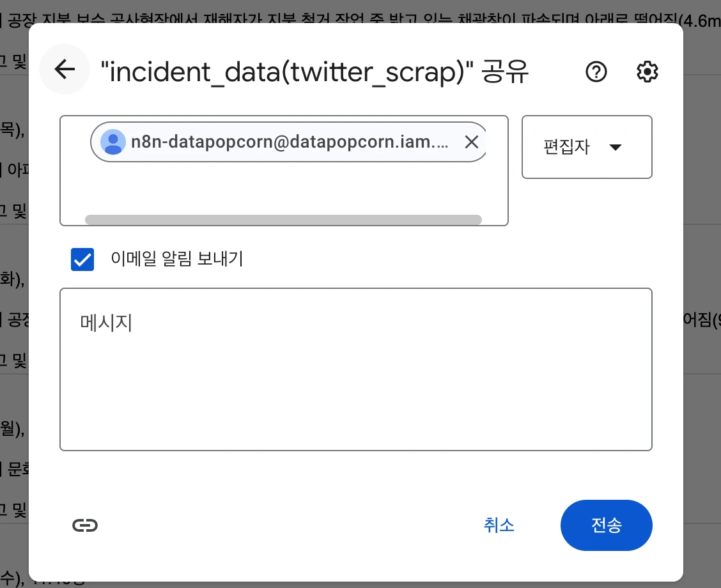Select the n8n-datapopcorn@datapopcorn.iam email chip text
The image size is (721, 588).
coord(290,142)
